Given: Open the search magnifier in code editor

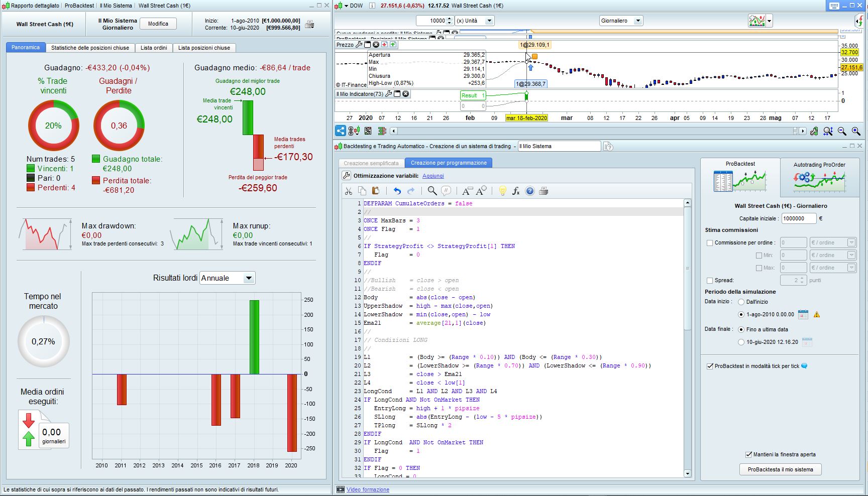Looking at the screenshot, I should tap(432, 191).
